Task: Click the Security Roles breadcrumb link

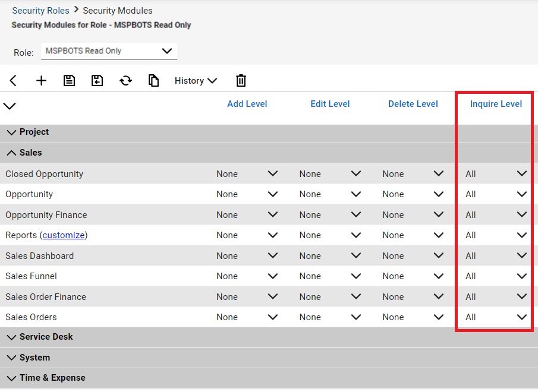Action: click(x=40, y=10)
